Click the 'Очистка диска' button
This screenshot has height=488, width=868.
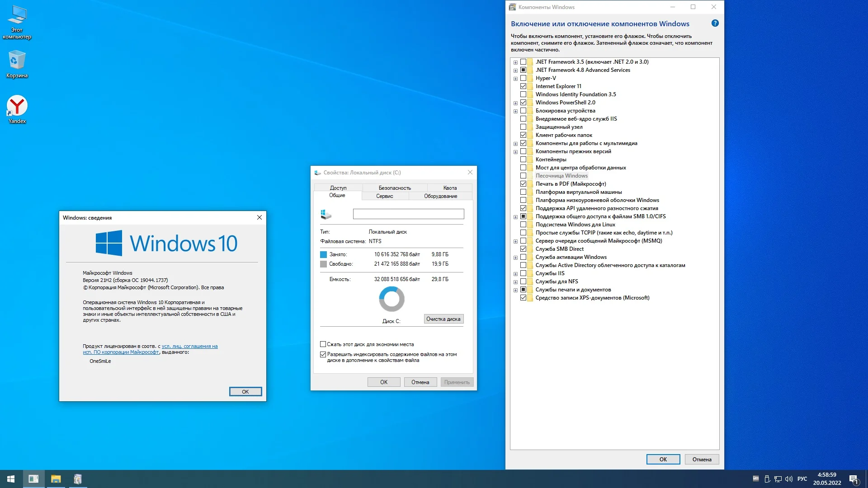tap(443, 319)
